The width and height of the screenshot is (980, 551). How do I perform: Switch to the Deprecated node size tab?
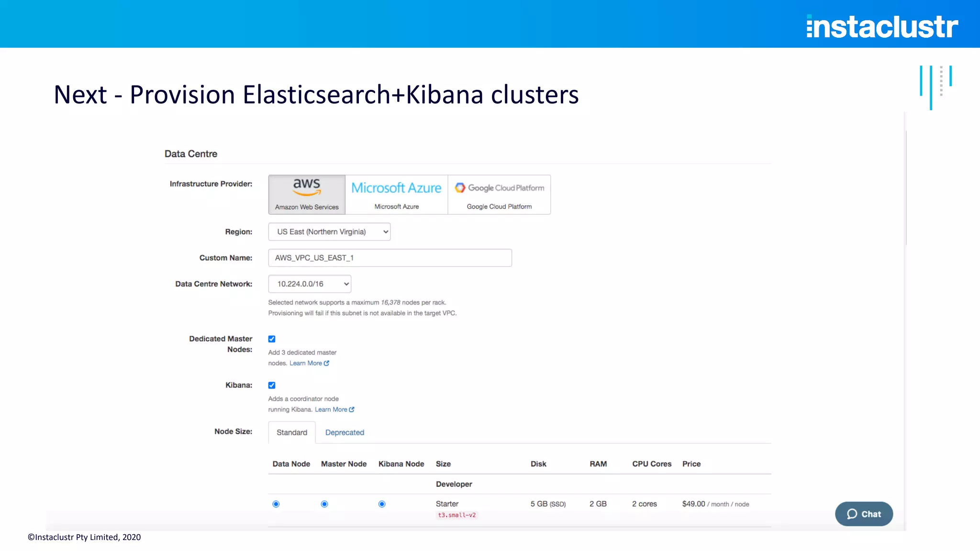(345, 432)
